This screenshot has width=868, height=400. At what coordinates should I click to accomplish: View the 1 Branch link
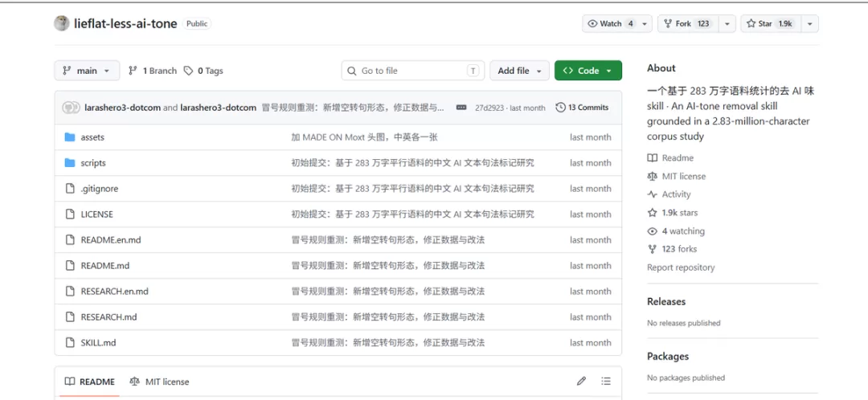[x=152, y=71]
